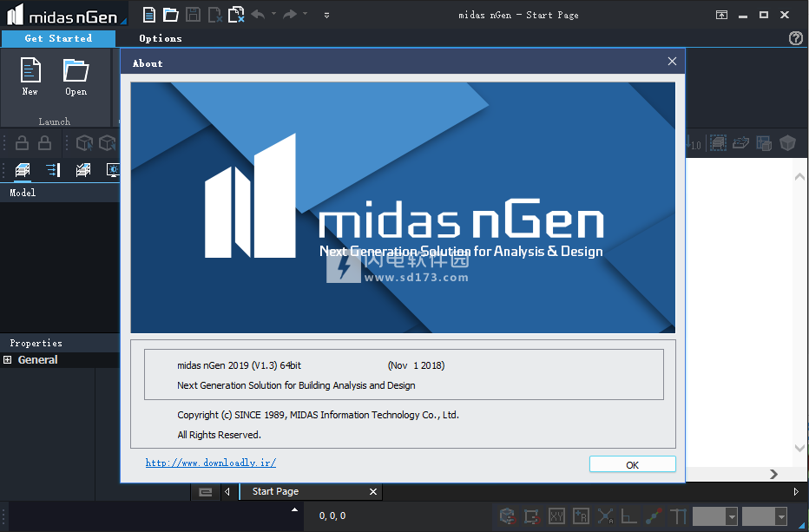The image size is (809, 532).
Task: Click the ribbon collapse icon in title bar
Action: coord(722,15)
